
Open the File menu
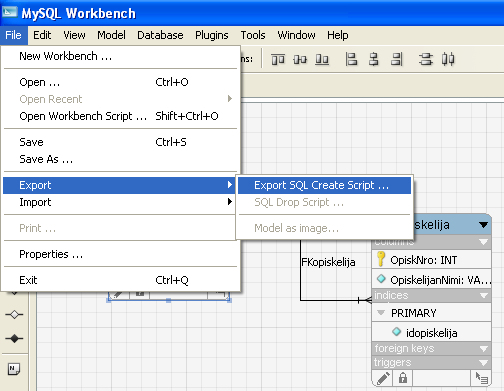pyautogui.click(x=13, y=35)
